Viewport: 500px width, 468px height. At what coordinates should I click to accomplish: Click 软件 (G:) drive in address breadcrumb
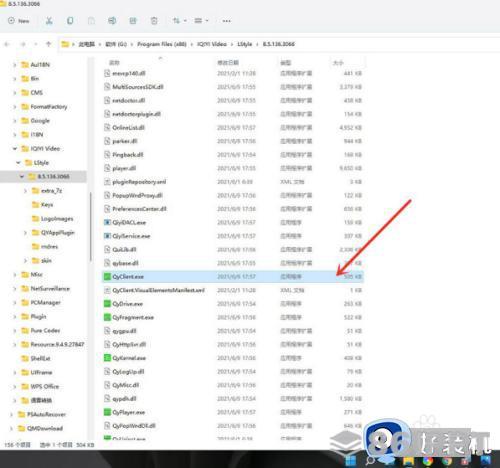[x=116, y=44]
